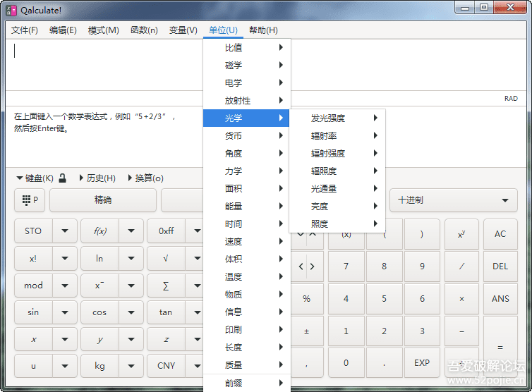Screen dimensions: 532x392
Task: Open the 温度 units submenu
Action: 247,276
